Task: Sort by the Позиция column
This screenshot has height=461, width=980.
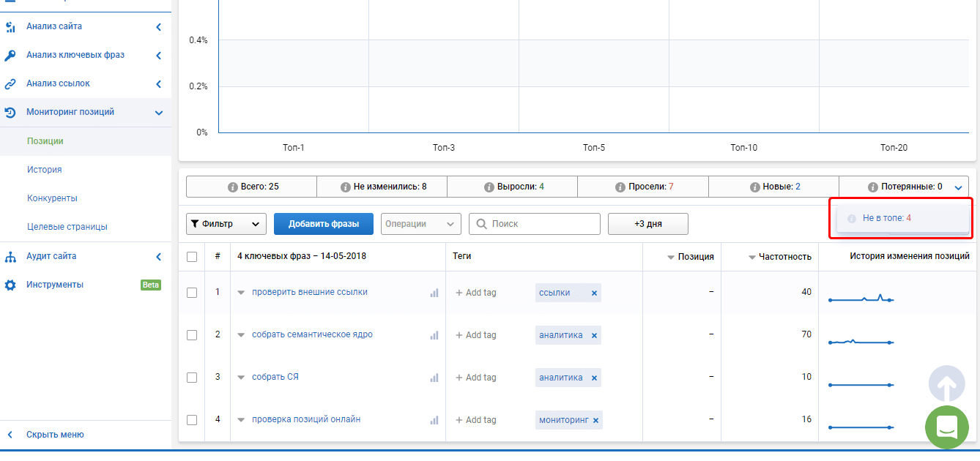Action: click(691, 257)
